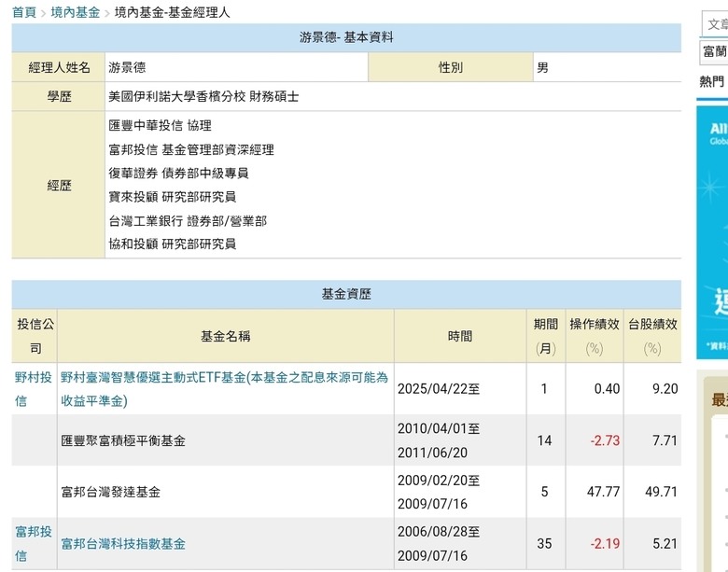Select manager name value 游景德
This screenshot has height=572, width=728.
[127, 68]
